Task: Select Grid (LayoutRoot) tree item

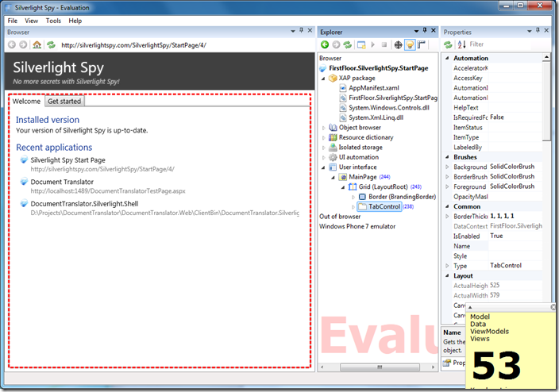Action: point(384,186)
